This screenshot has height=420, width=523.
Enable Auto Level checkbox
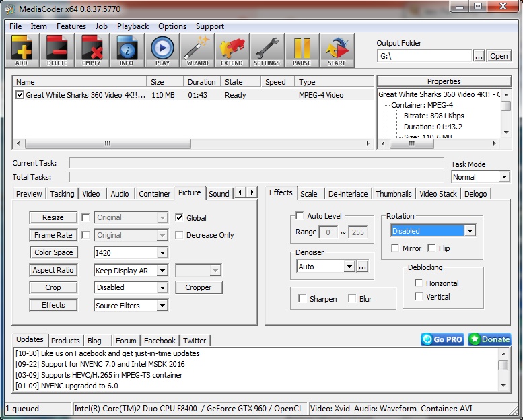pyautogui.click(x=300, y=215)
